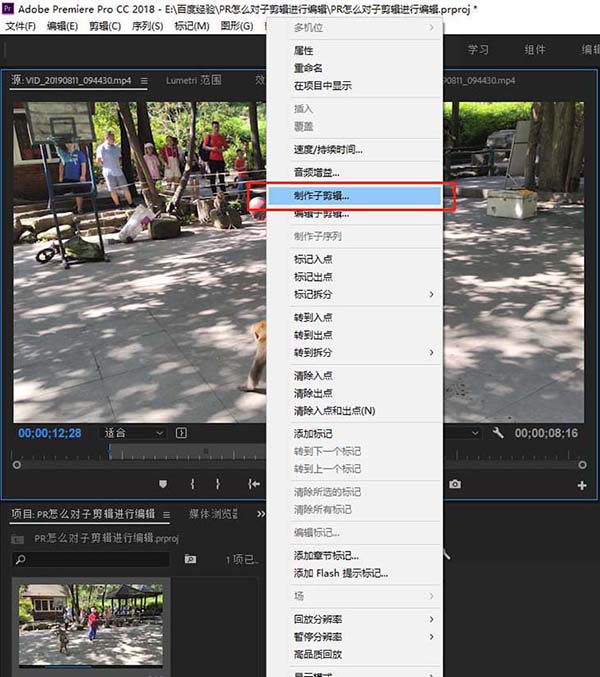Click the Export Frame camera icon
Image resolution: width=600 pixels, height=677 pixels.
click(455, 484)
